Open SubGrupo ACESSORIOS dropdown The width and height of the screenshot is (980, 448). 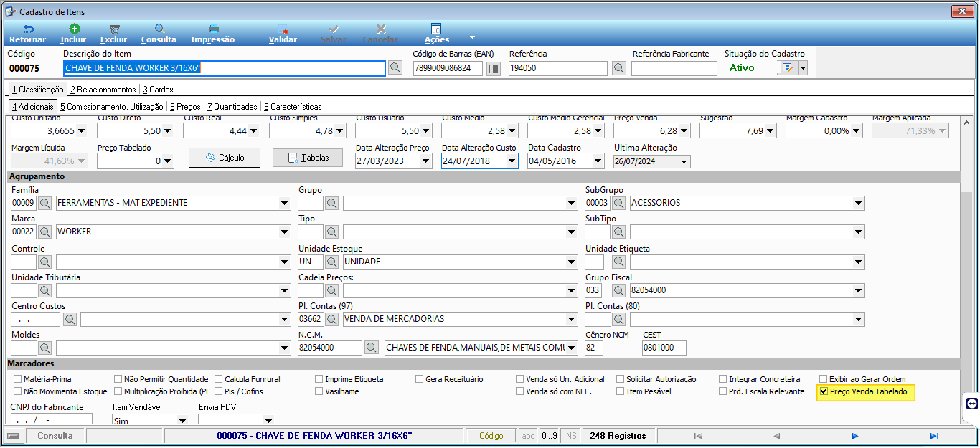pos(859,203)
